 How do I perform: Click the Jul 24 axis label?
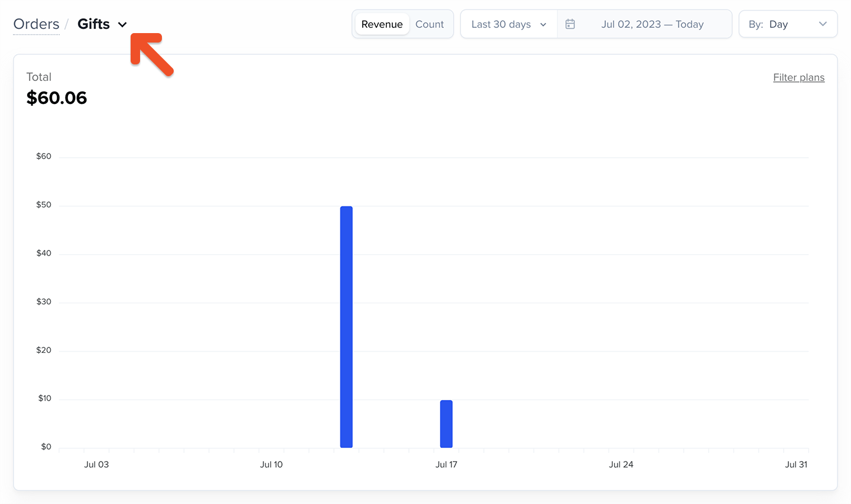click(x=621, y=464)
